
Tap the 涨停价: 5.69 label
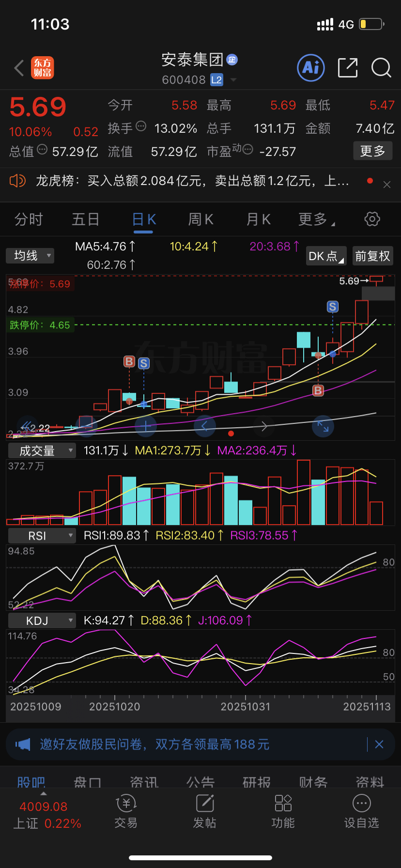pos(40,284)
